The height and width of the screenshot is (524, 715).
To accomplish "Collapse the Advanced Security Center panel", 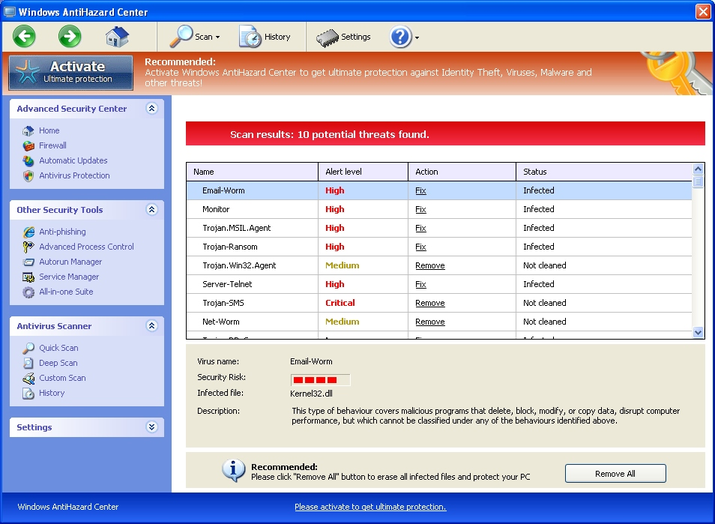I will [x=151, y=109].
